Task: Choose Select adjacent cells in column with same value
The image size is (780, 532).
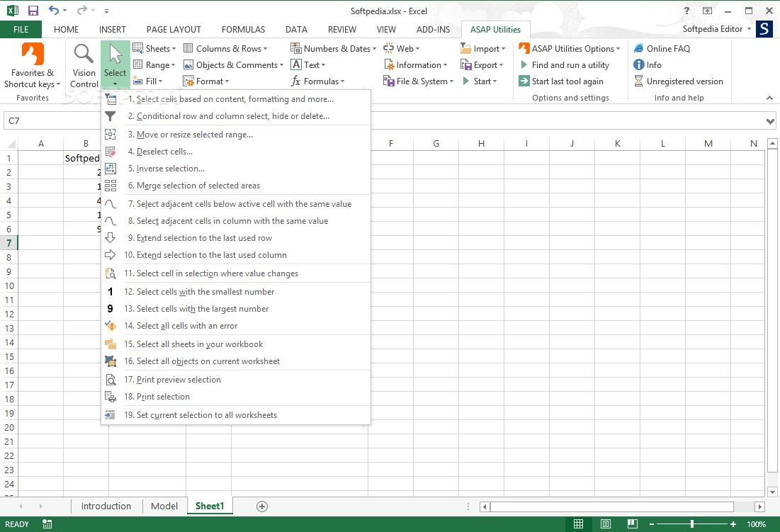Action: [x=236, y=221]
